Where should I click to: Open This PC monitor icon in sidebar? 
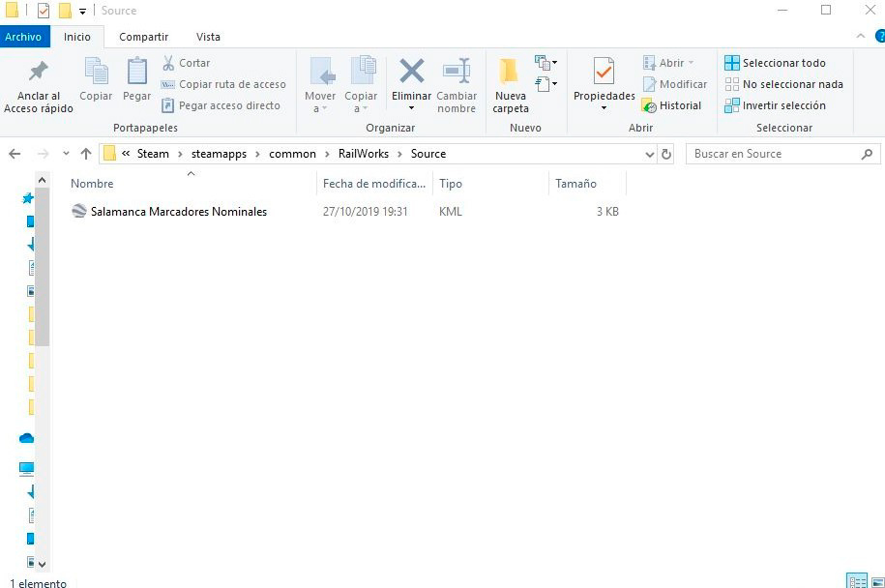coord(26,468)
